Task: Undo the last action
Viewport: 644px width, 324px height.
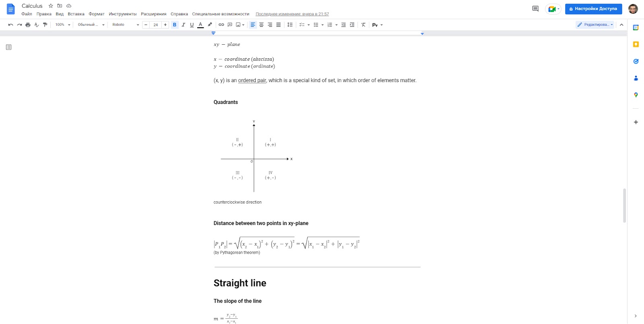Action: pyautogui.click(x=10, y=25)
